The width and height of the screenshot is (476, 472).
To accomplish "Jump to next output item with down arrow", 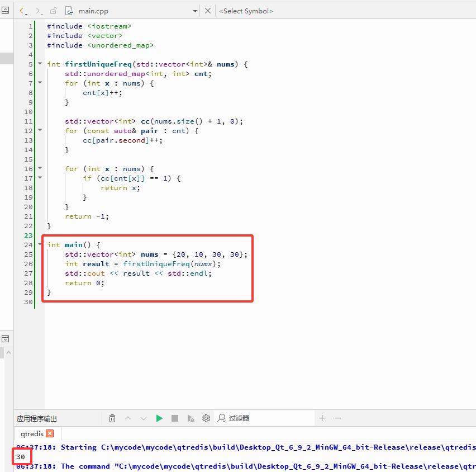I will pos(143,418).
